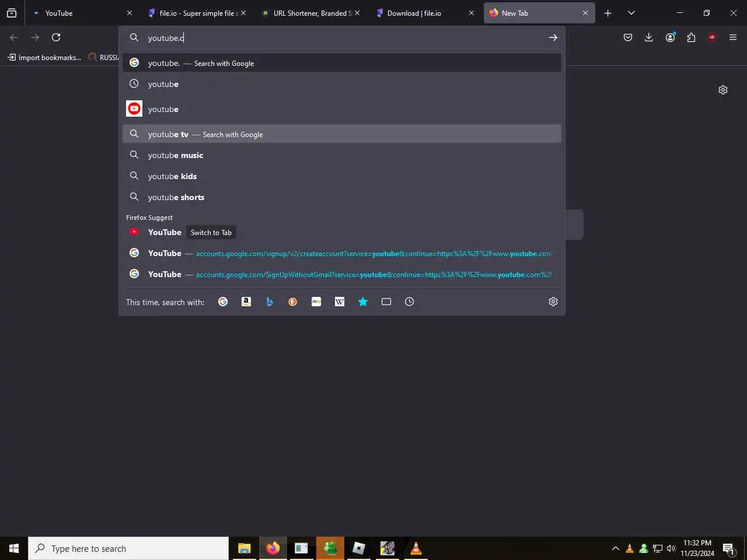The height and width of the screenshot is (560, 747).
Task: Switch to URL Shortener tab
Action: tap(309, 13)
